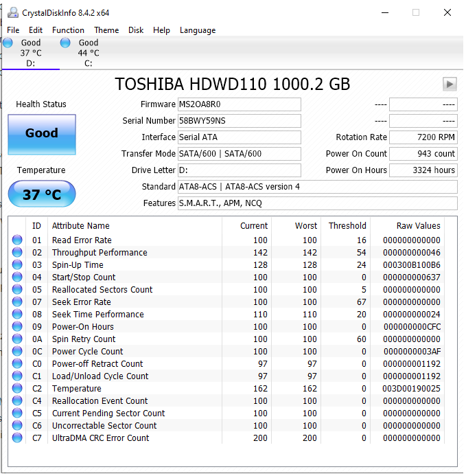Switch to the C: disk tab
Image resolution: width=466 pixels, height=476 pixels.
click(89, 52)
